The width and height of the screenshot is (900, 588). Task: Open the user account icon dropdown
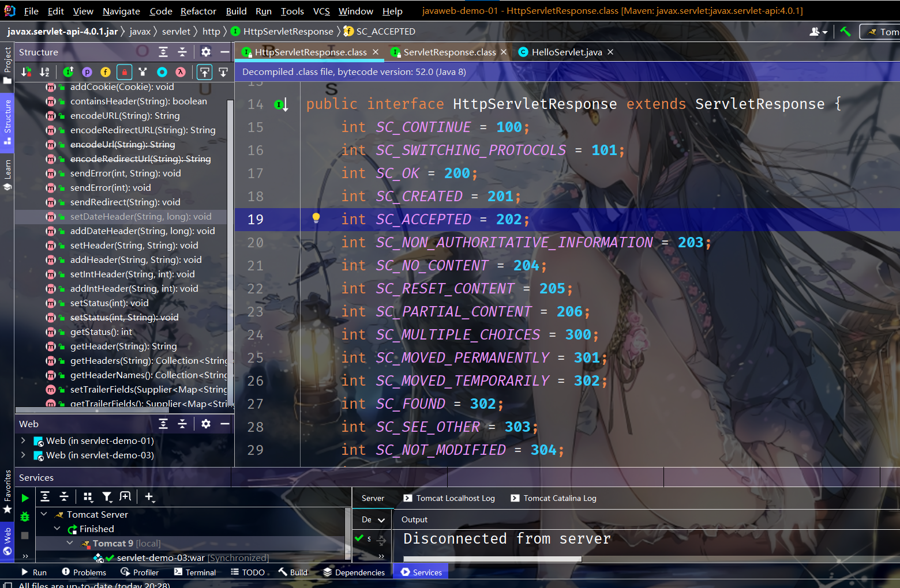click(818, 32)
